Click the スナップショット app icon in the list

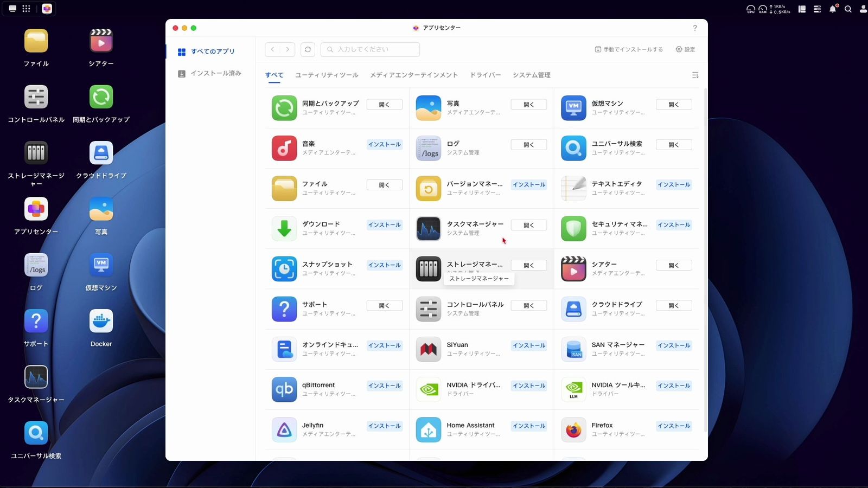(284, 269)
